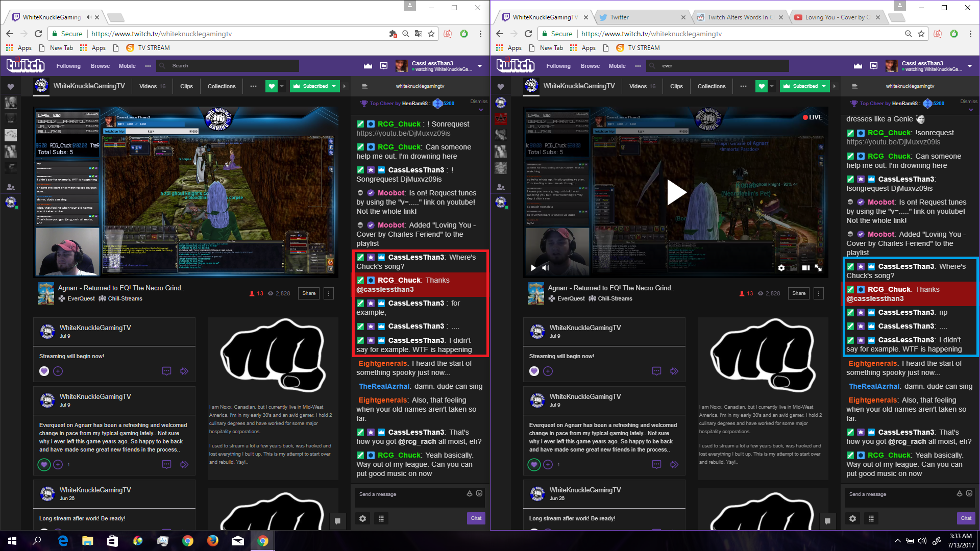Image resolution: width=980 pixels, height=551 pixels.
Task: Open whispers/messages icon in the right window header
Action: (874, 66)
